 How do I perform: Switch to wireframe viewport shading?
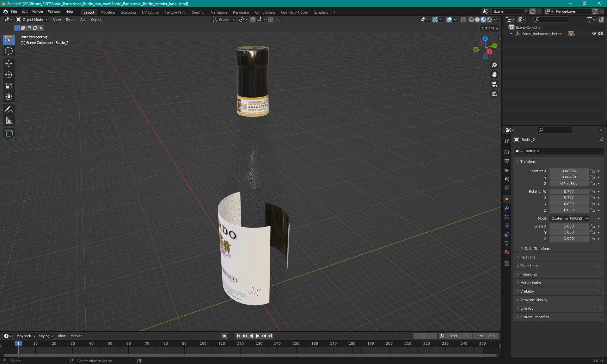[x=471, y=20]
